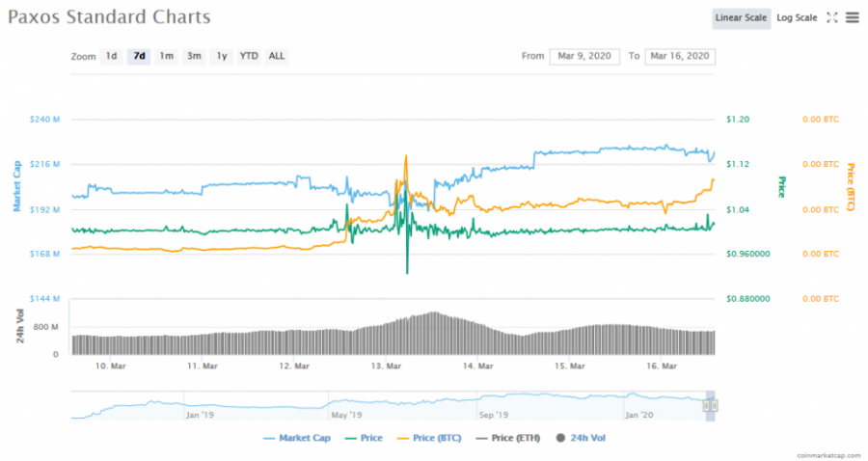868x461 pixels.
Task: Open the chart hamburger menu
Action: 853,17
